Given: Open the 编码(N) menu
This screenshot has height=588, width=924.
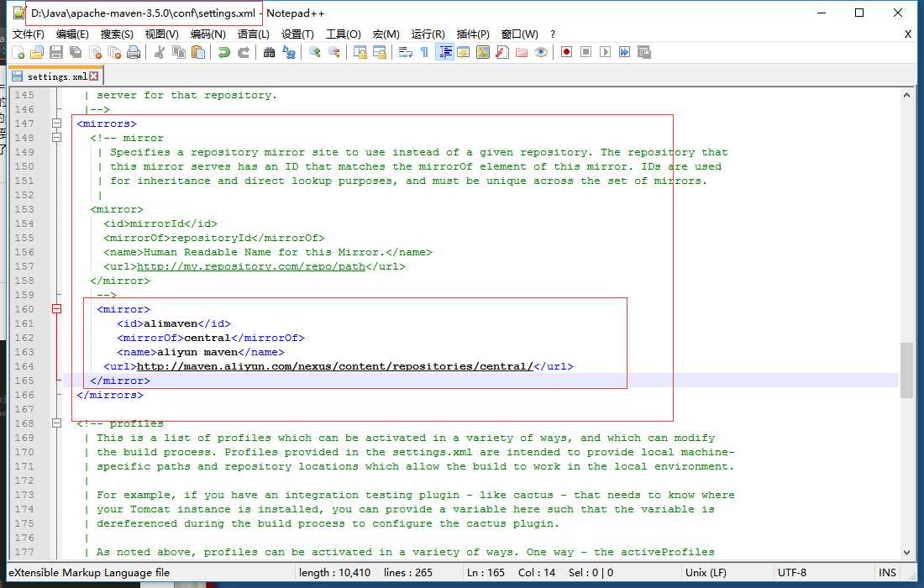Looking at the screenshot, I should coord(208,34).
